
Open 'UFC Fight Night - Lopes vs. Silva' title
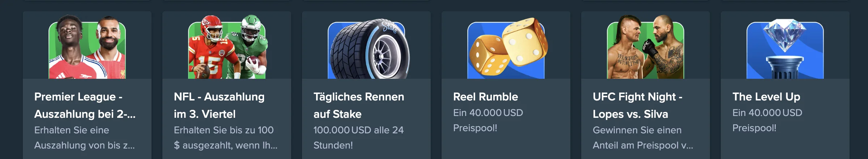pos(638,105)
